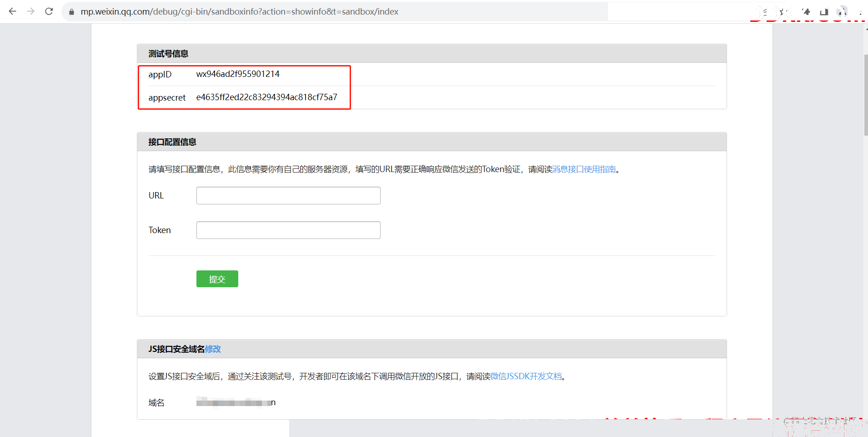
Task: Click the blurred 域名 domain value
Action: [236, 402]
